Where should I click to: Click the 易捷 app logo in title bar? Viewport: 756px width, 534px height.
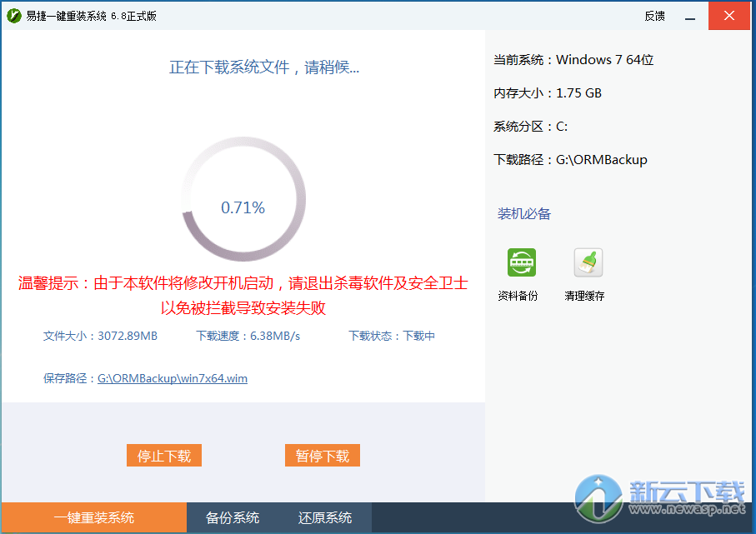(x=13, y=14)
